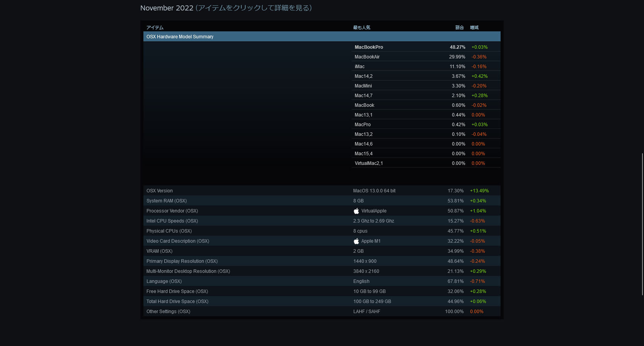The height and width of the screenshot is (346, 644).
Task: Select the MacMini model entry
Action: 426,86
